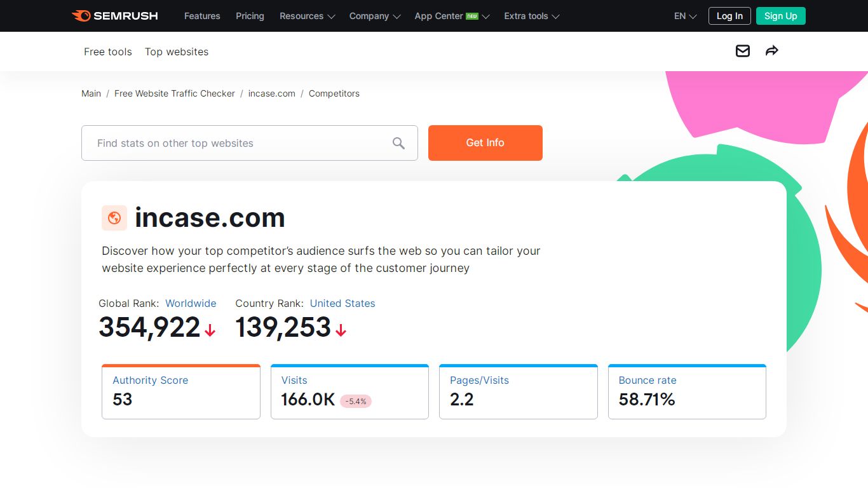
Task: Open the Pricing page
Action: click(250, 16)
